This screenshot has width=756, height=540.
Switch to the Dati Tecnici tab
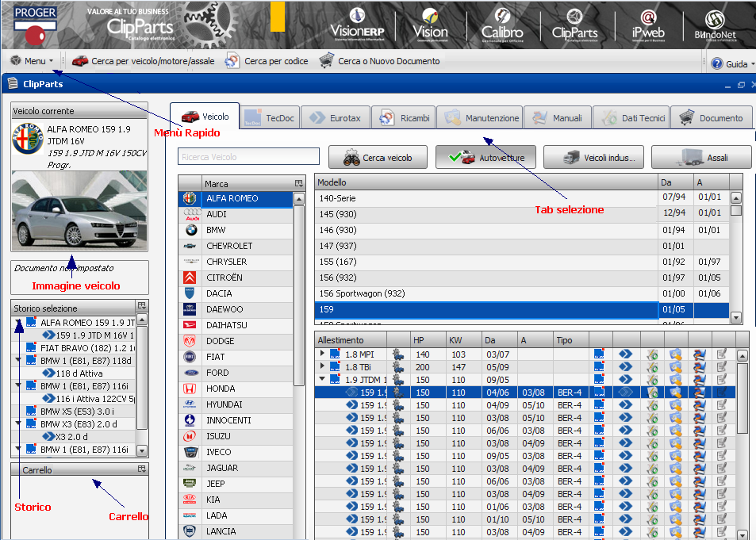tap(631, 117)
